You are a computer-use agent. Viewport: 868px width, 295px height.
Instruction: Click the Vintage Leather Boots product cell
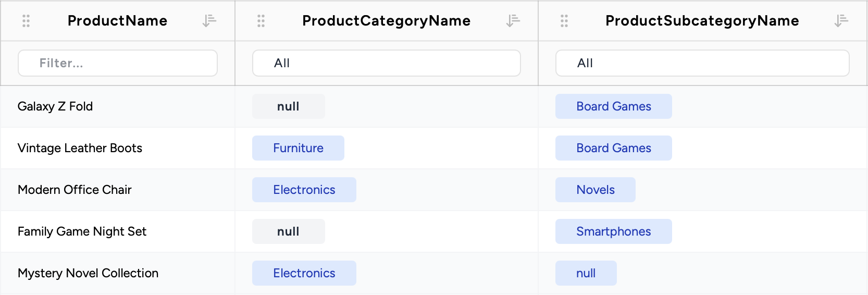click(x=80, y=148)
